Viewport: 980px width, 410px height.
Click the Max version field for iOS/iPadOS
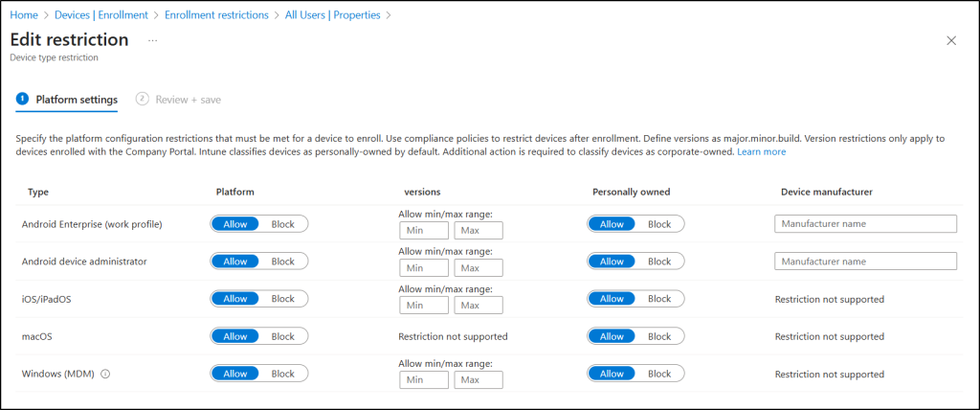(x=479, y=306)
